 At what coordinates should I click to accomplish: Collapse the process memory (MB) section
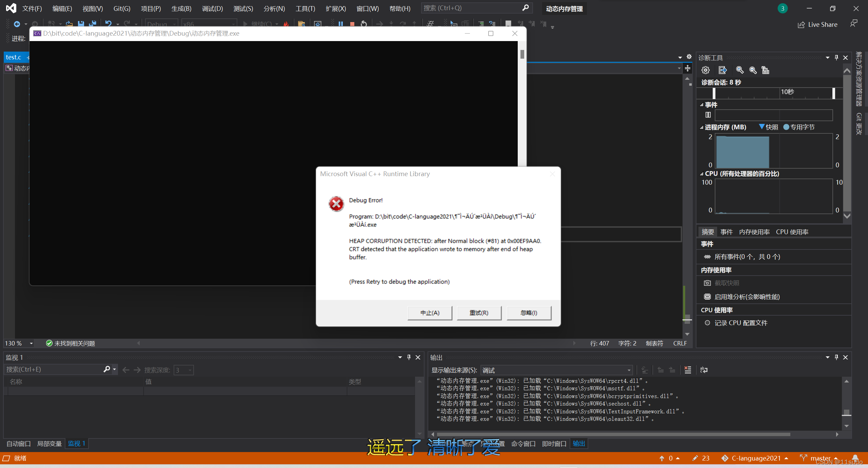point(702,127)
